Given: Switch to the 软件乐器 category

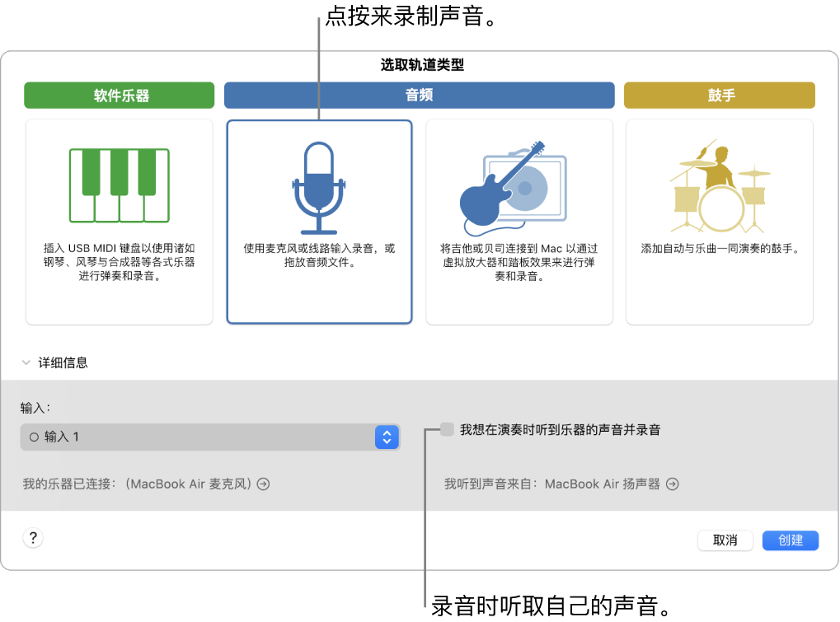Looking at the screenshot, I should click(119, 95).
